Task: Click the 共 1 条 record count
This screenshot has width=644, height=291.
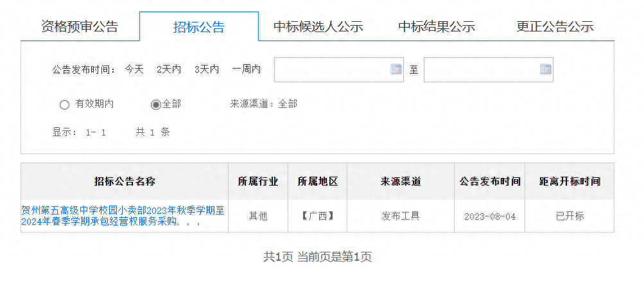Action: click(153, 132)
